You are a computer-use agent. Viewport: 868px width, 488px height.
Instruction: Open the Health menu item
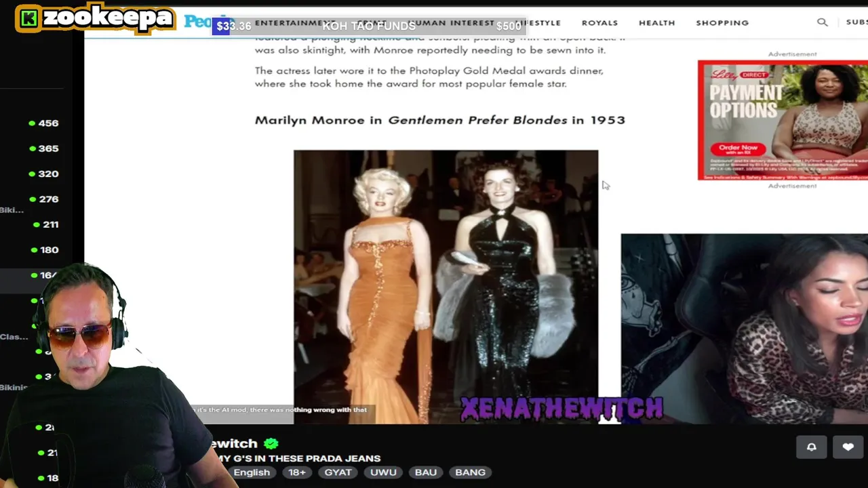coord(656,23)
